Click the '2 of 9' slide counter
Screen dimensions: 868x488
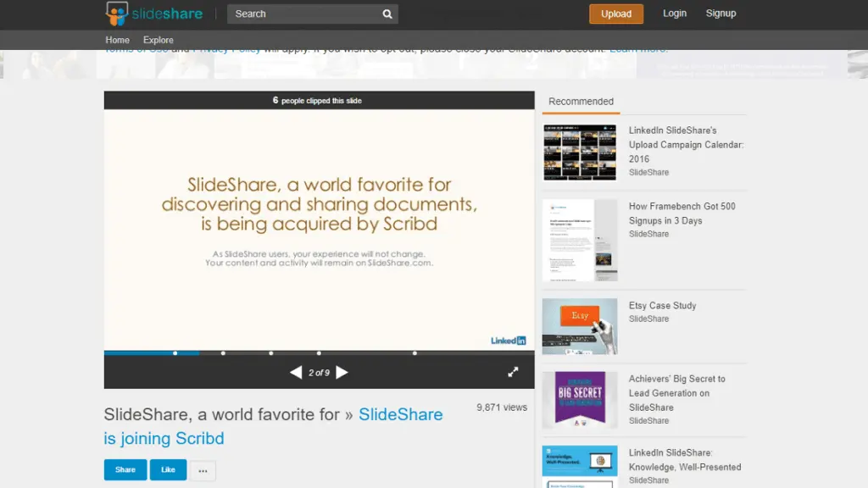click(x=319, y=373)
